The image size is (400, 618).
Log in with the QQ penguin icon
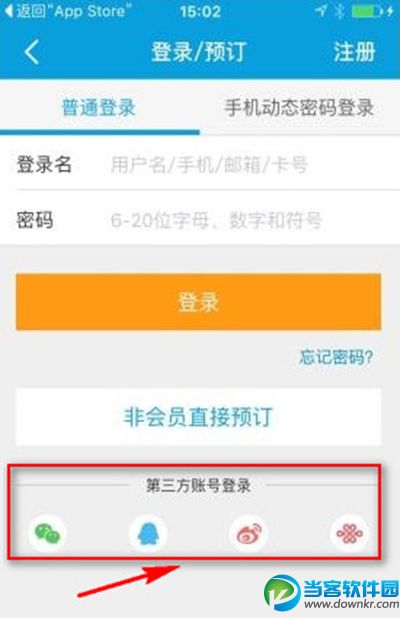coord(148,533)
